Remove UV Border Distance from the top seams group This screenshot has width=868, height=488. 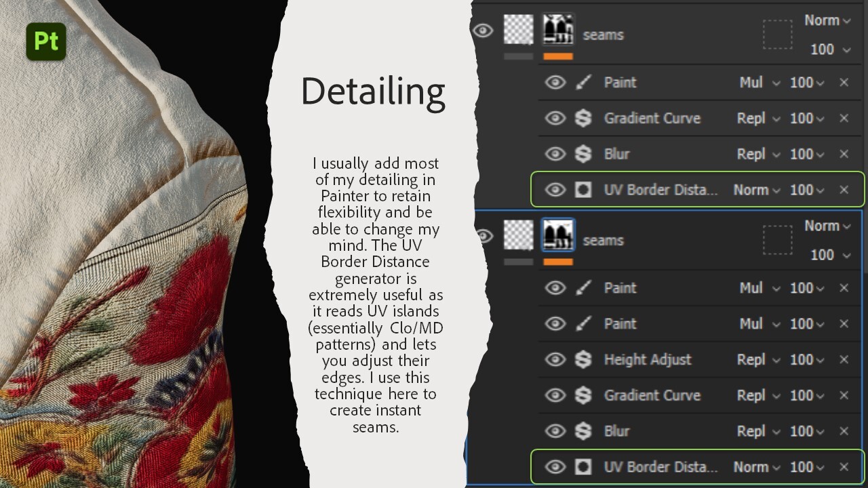click(x=844, y=190)
